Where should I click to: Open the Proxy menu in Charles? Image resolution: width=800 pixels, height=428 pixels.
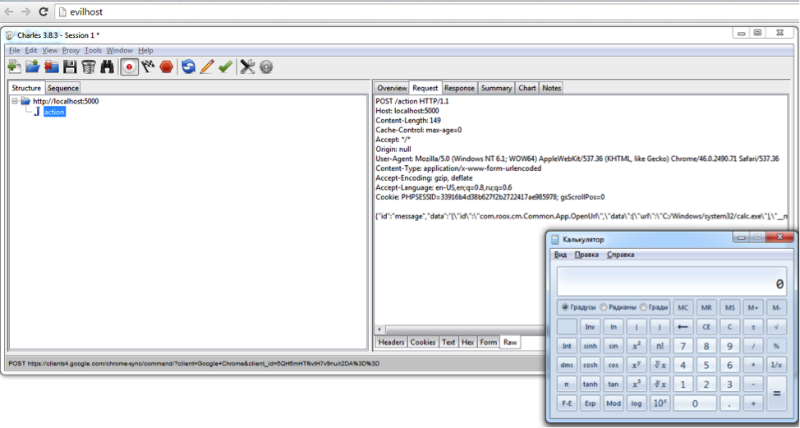(x=71, y=51)
